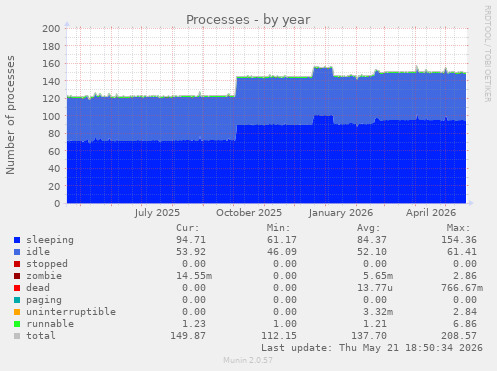Screen dimensions: 497x371
Task: Click idle current value 53.92
Action: (x=191, y=252)
